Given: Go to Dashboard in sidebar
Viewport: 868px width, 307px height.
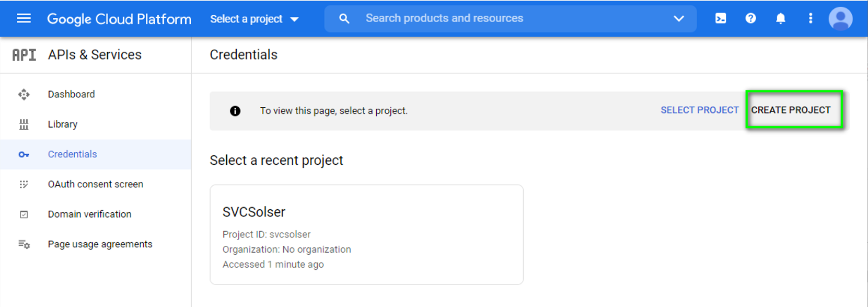Looking at the screenshot, I should 71,94.
